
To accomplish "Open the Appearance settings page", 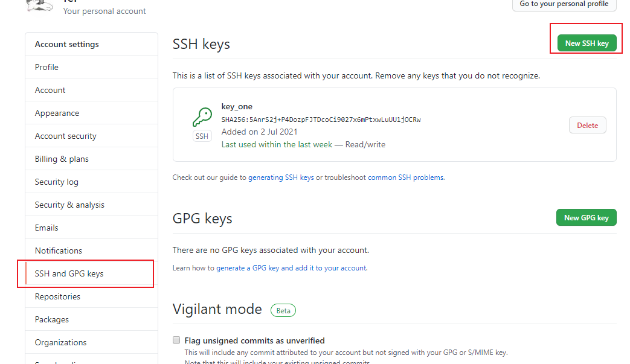I will [x=92, y=113].
